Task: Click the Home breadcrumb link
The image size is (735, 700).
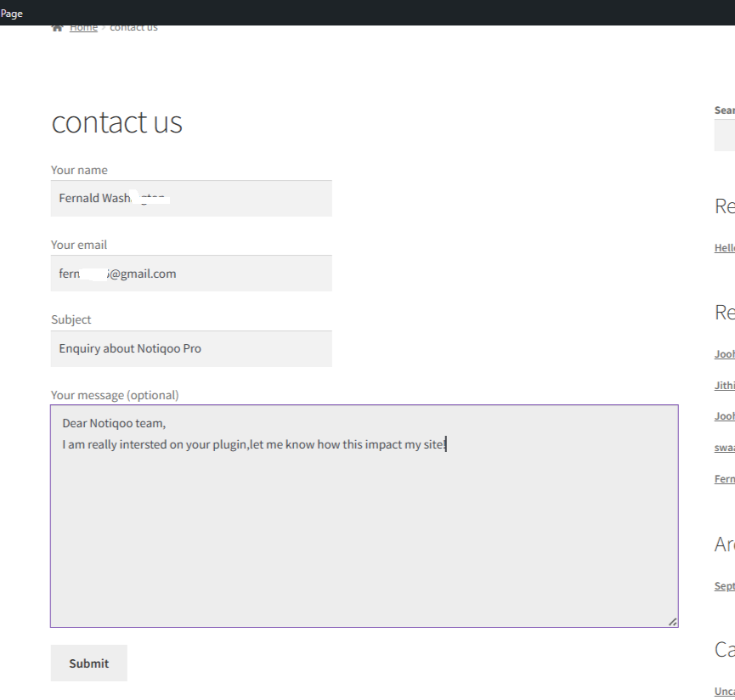Action: click(83, 26)
